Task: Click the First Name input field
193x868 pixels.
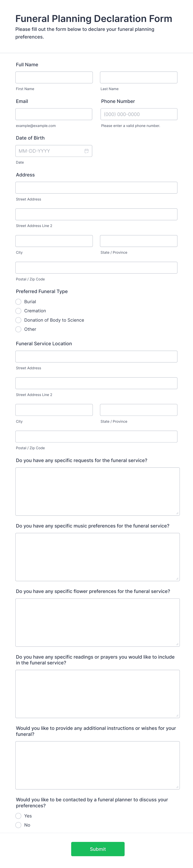Action: click(54, 77)
